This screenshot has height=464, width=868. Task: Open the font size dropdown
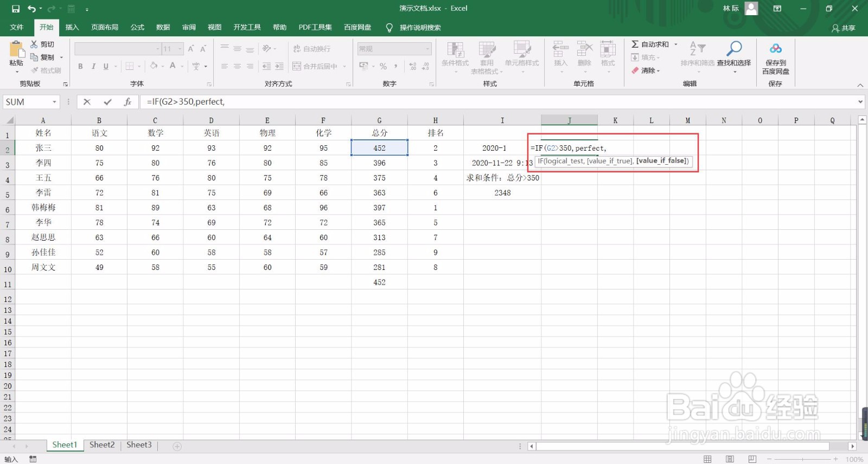[x=180, y=49]
